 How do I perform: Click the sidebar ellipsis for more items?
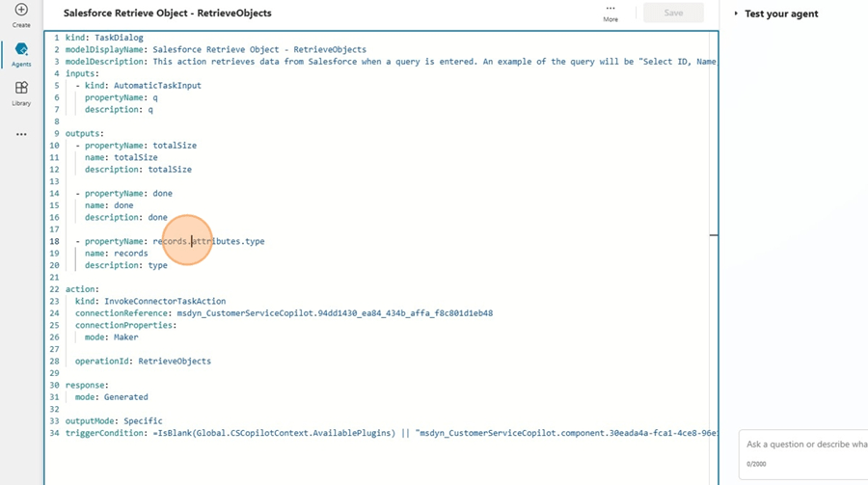(x=21, y=134)
